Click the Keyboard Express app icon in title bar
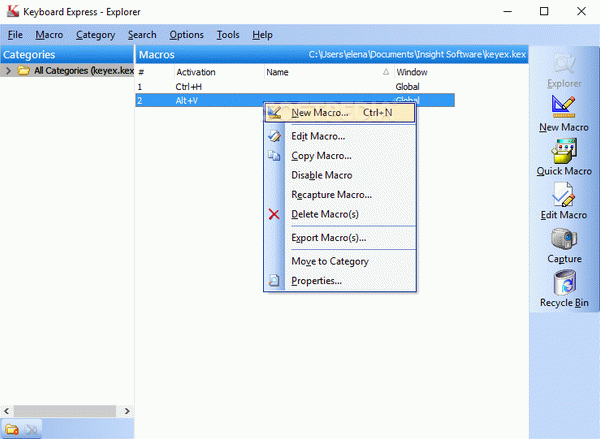This screenshot has width=600, height=439. coord(13,11)
